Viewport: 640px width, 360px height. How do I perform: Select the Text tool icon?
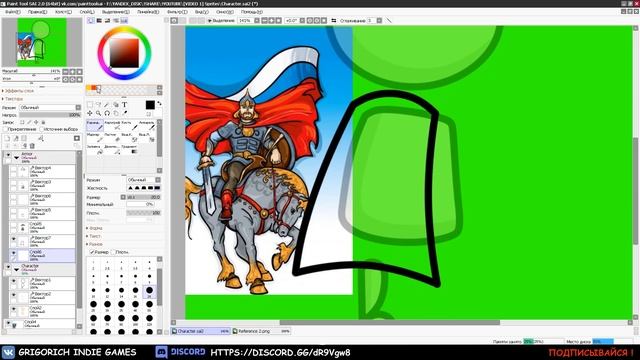[x=124, y=104]
